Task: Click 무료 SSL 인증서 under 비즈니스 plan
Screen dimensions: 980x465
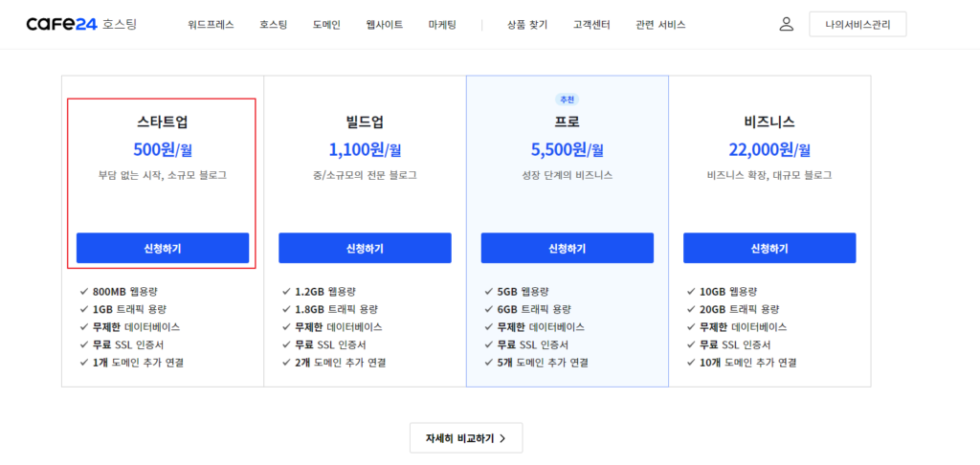Action: tap(728, 344)
